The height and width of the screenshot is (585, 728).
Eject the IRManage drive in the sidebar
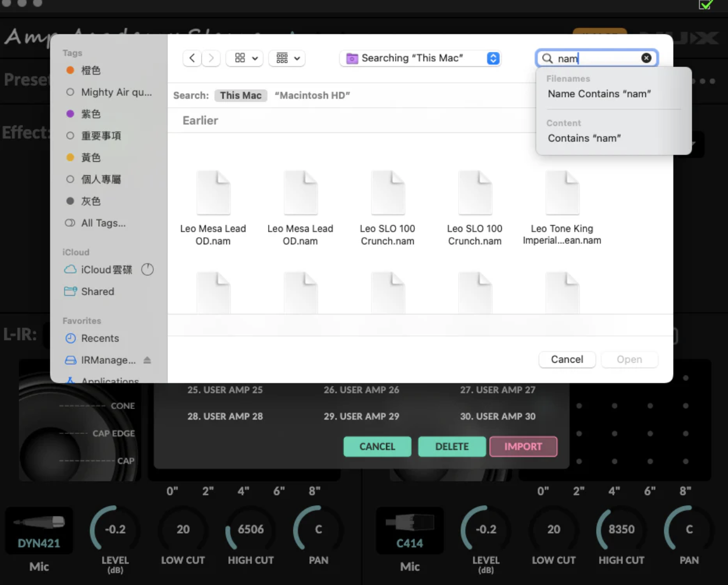coord(147,360)
